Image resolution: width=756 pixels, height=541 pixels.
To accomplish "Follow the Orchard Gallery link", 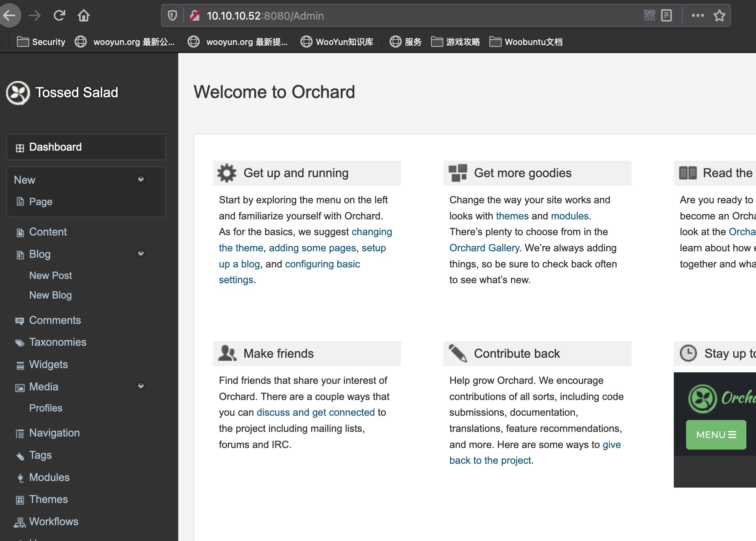I will pyautogui.click(x=484, y=248).
